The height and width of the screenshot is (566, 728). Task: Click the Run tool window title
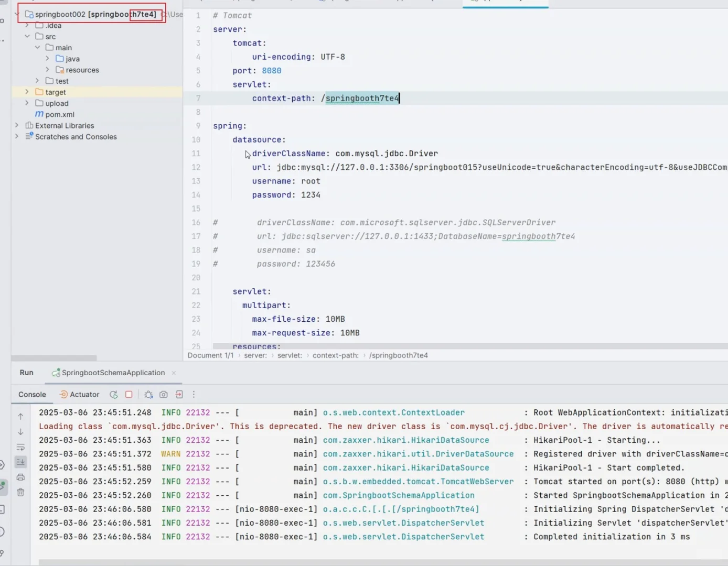(x=26, y=373)
